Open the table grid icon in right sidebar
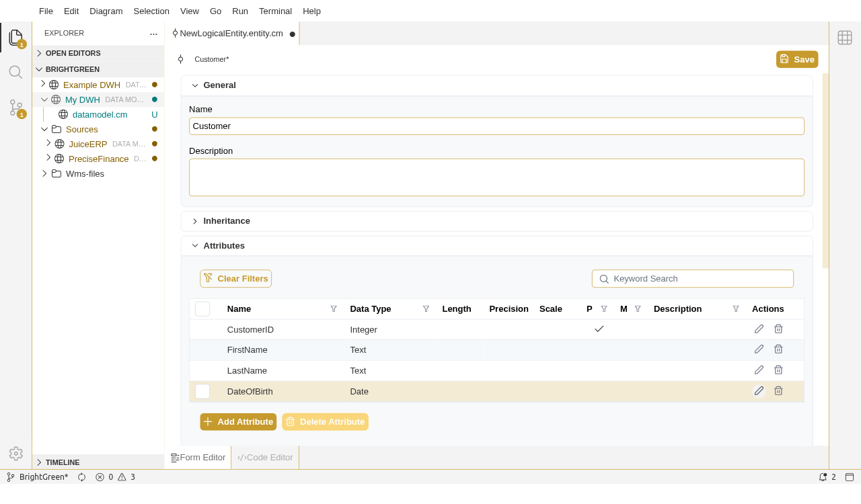861x504 pixels. click(845, 38)
